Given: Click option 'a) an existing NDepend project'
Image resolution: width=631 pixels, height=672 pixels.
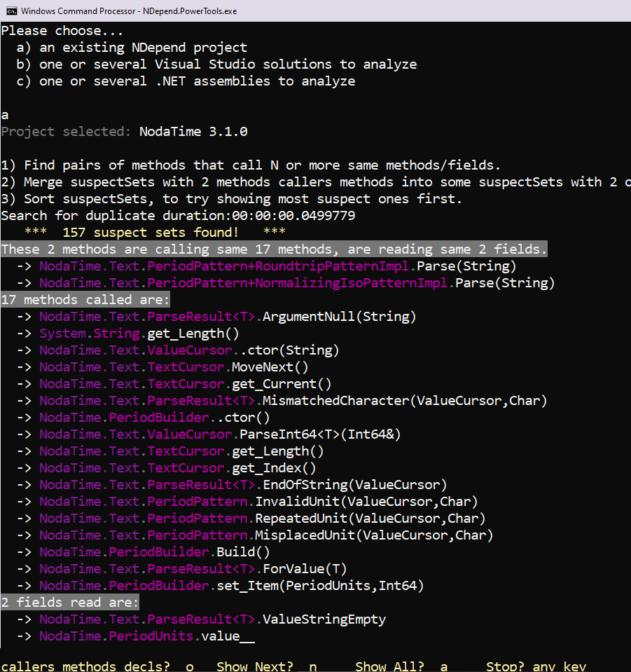Looking at the screenshot, I should pos(132,48).
